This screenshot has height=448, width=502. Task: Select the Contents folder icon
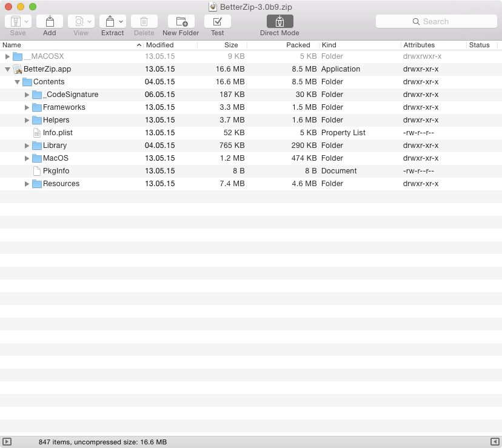[x=27, y=82]
